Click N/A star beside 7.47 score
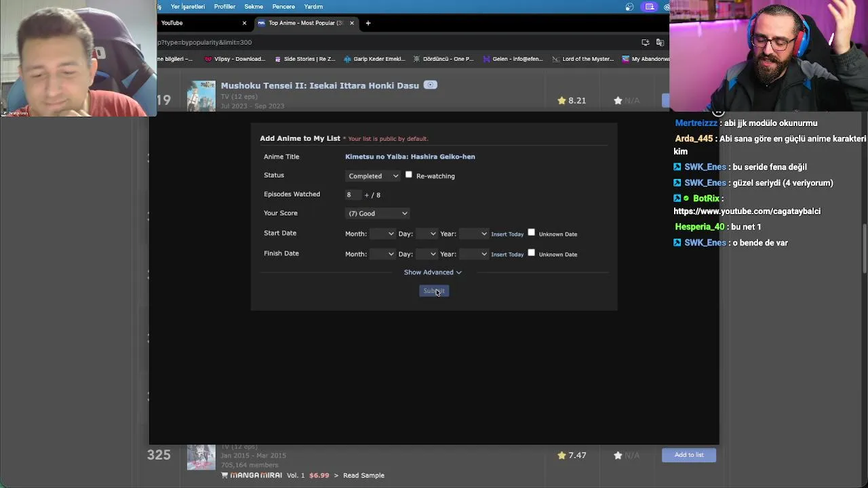868x488 pixels. click(x=618, y=455)
